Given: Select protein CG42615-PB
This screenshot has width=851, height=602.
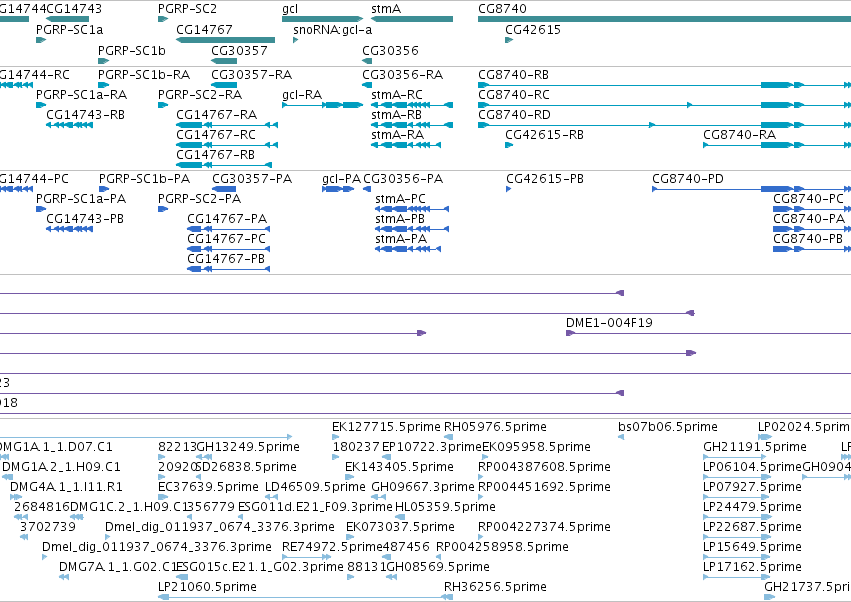Looking at the screenshot, I should 509,189.
